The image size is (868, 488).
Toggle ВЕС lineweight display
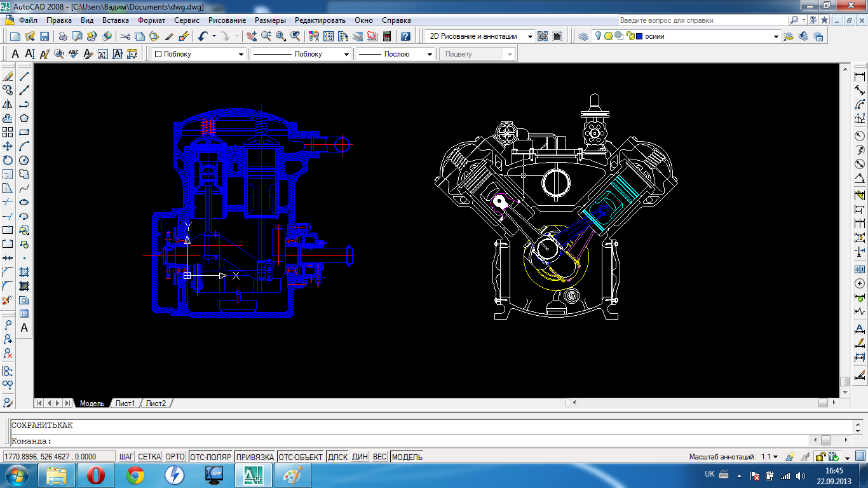379,457
